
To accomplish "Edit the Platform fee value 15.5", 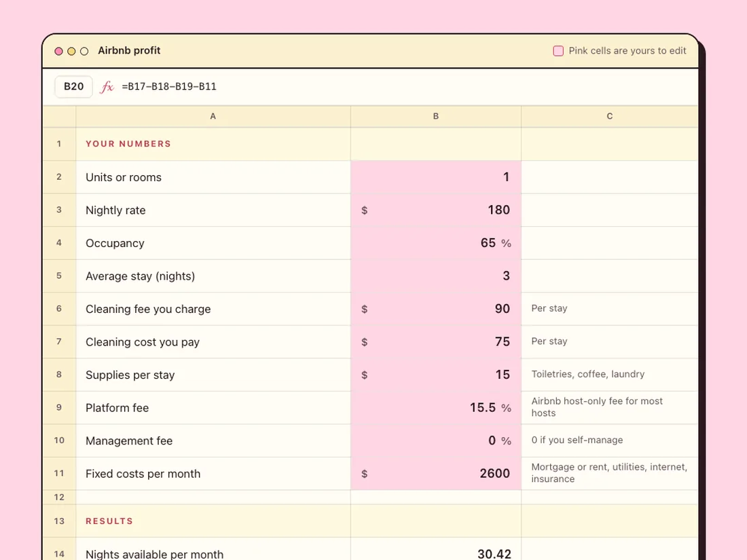I will pyautogui.click(x=436, y=408).
